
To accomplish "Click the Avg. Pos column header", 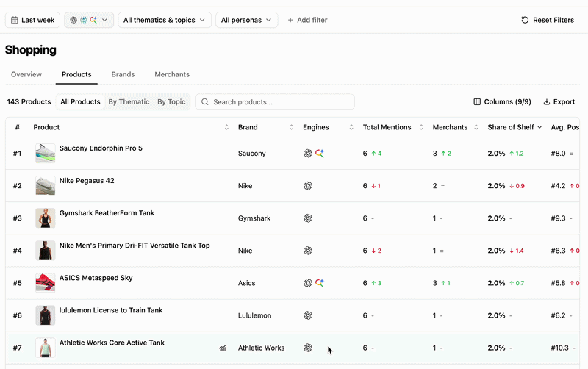I will tap(564, 127).
